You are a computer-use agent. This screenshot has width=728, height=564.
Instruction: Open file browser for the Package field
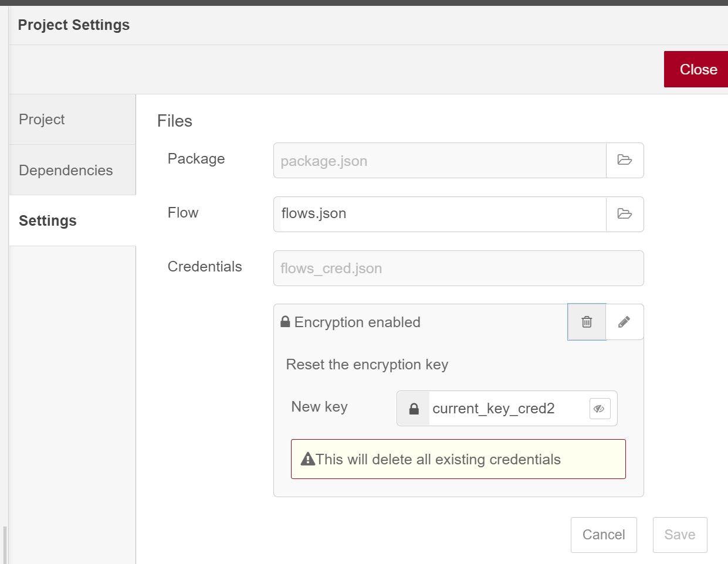625,161
